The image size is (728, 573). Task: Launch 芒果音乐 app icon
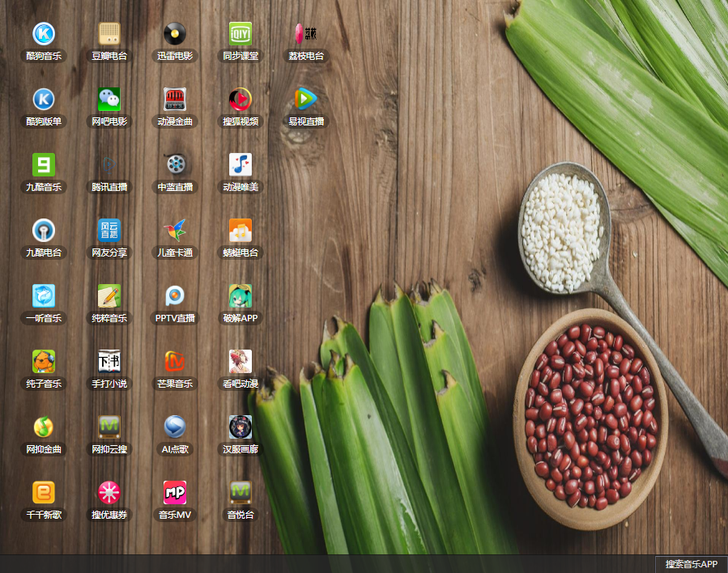(x=175, y=362)
